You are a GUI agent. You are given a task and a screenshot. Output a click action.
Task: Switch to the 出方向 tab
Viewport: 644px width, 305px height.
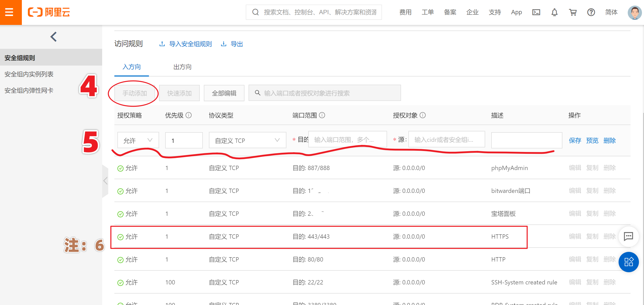(x=182, y=67)
